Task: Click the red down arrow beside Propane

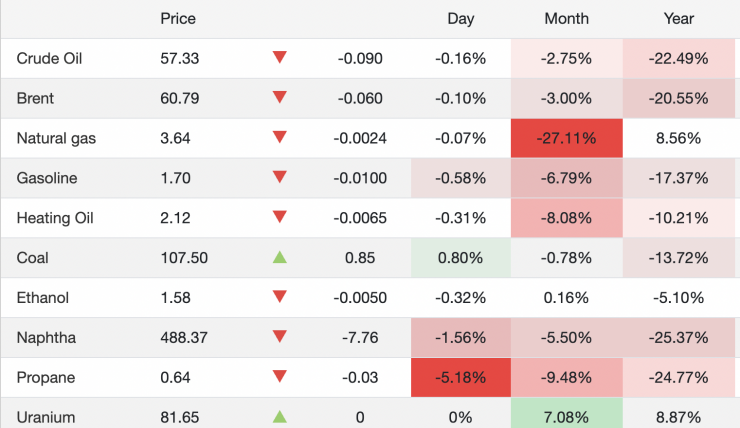Action: 280,376
